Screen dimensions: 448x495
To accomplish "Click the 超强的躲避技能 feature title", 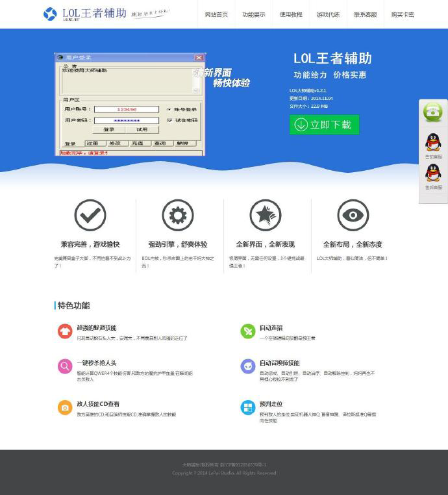I will coord(97,327).
